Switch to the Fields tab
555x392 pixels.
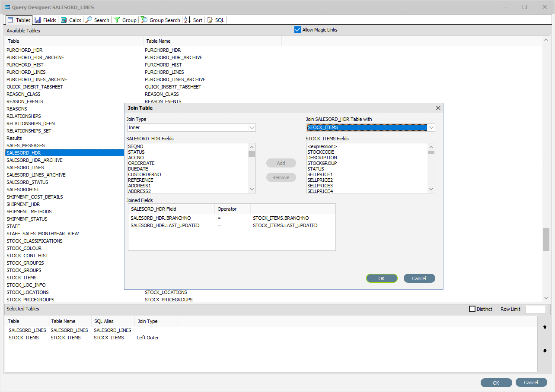45,20
